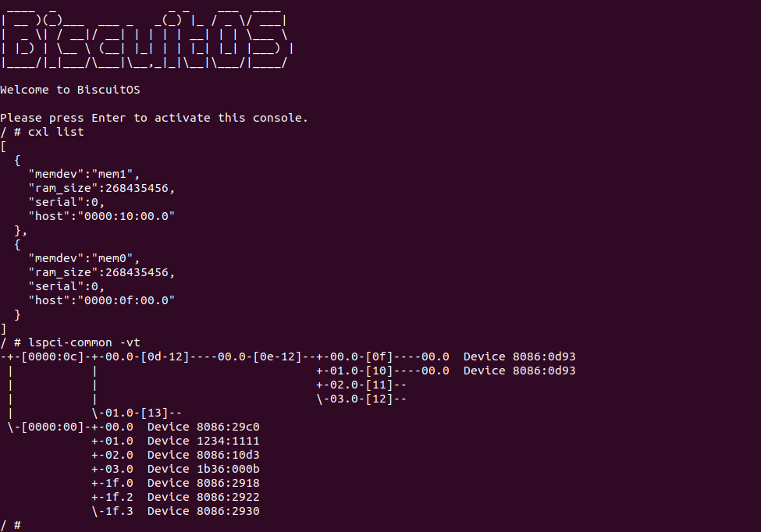Click the "Welcome to BiscuitOS" line
The height and width of the screenshot is (532, 761).
coord(70,90)
